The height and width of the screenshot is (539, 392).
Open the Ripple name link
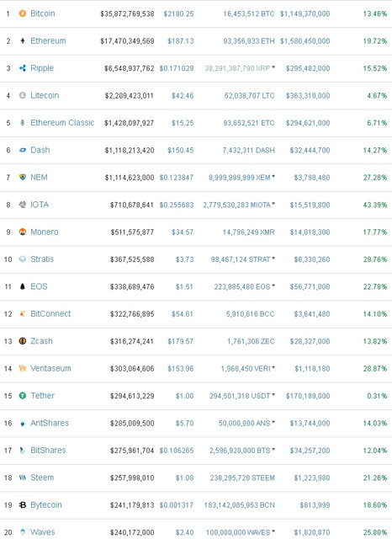42,68
